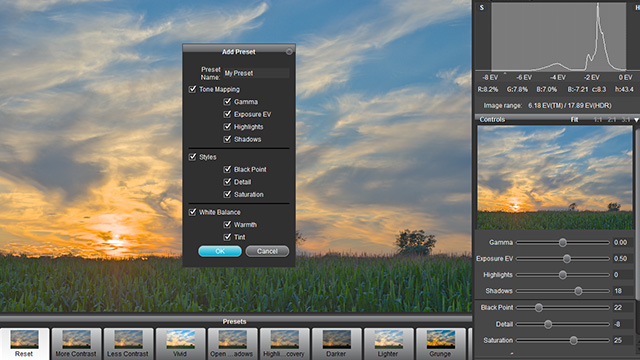
Task: Click the Detail slider handle
Action: pyautogui.click(x=548, y=324)
